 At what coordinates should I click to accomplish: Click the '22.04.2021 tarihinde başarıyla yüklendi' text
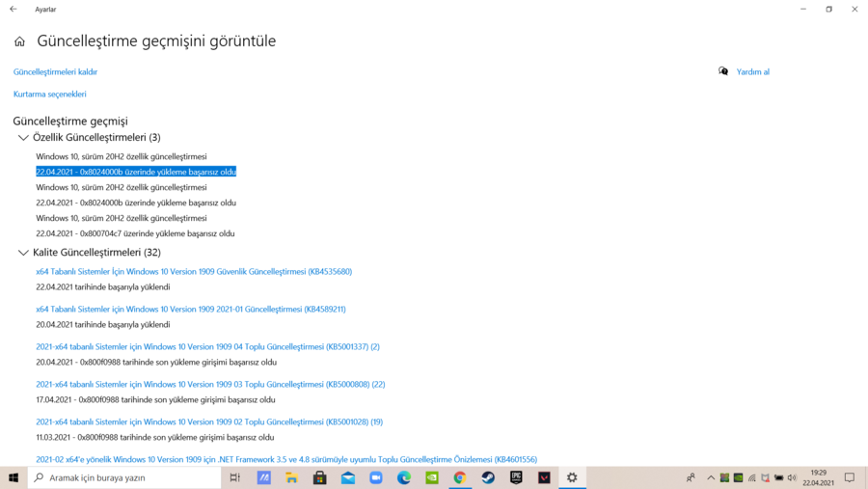coord(103,286)
